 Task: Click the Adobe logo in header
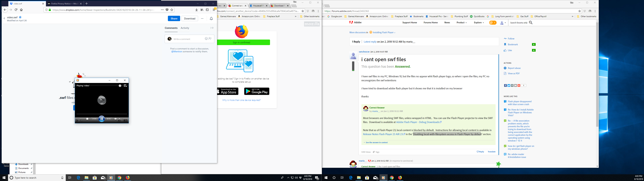[x=355, y=22]
